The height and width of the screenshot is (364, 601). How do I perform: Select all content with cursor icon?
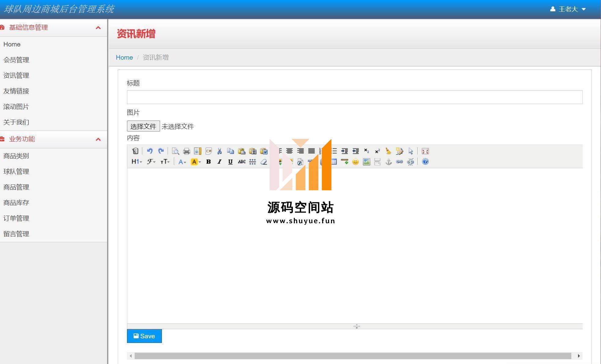coord(411,151)
